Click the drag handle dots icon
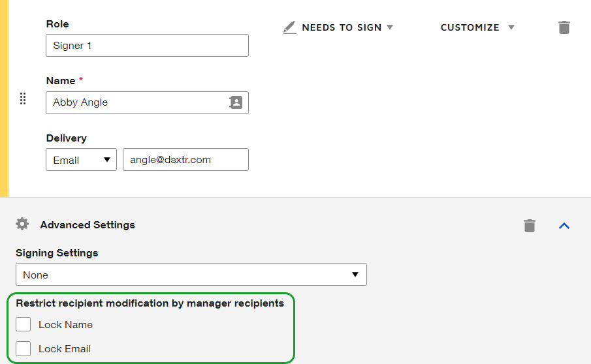Screen dimensions: 591x364 click(x=23, y=99)
